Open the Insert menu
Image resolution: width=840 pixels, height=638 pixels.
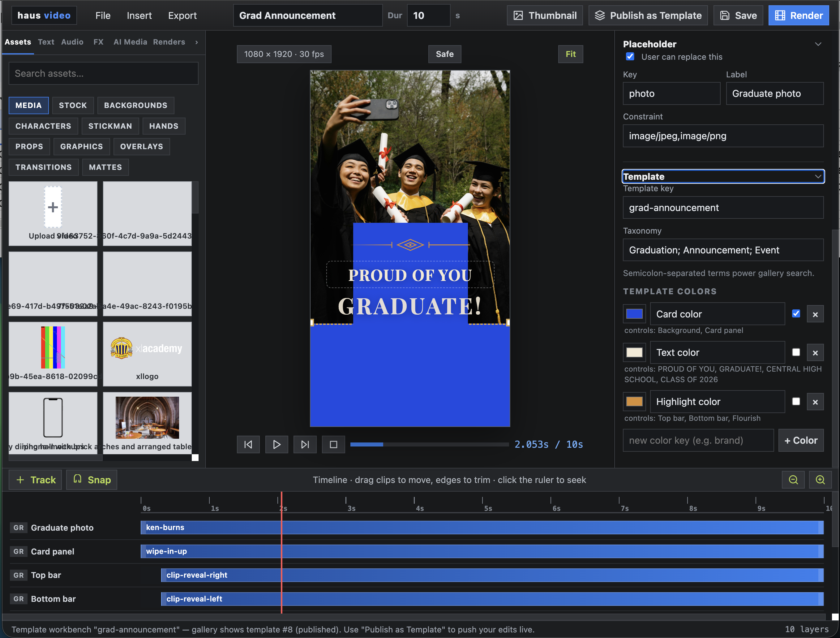(139, 15)
